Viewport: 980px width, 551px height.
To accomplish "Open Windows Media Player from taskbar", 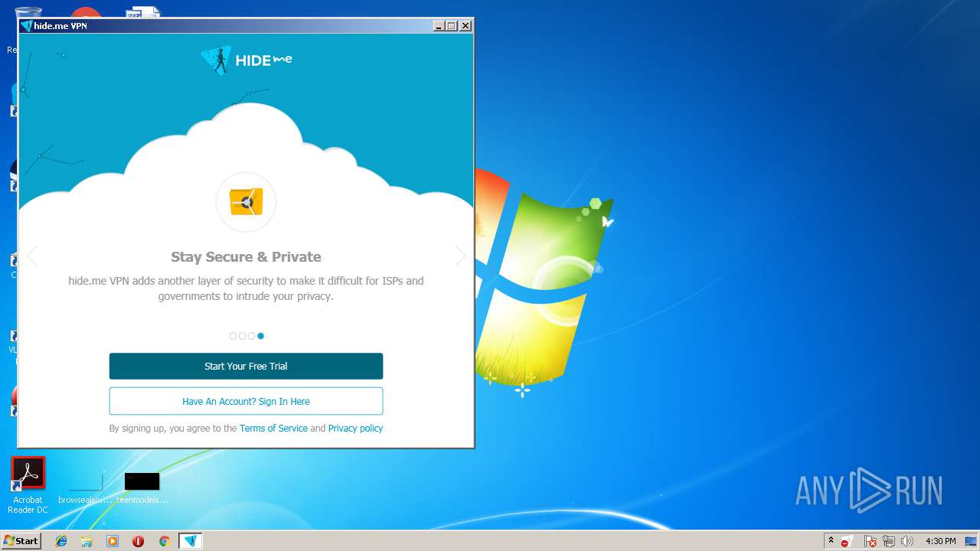I will [x=113, y=541].
